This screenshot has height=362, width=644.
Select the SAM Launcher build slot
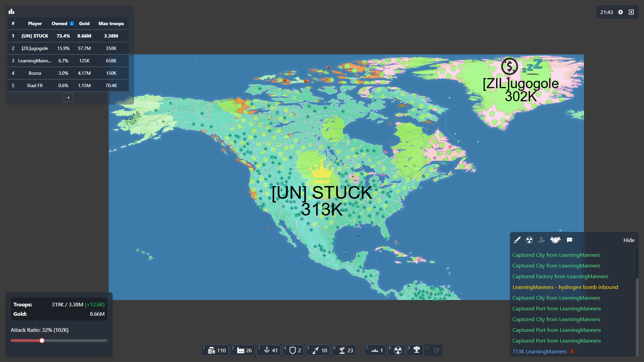point(344,350)
